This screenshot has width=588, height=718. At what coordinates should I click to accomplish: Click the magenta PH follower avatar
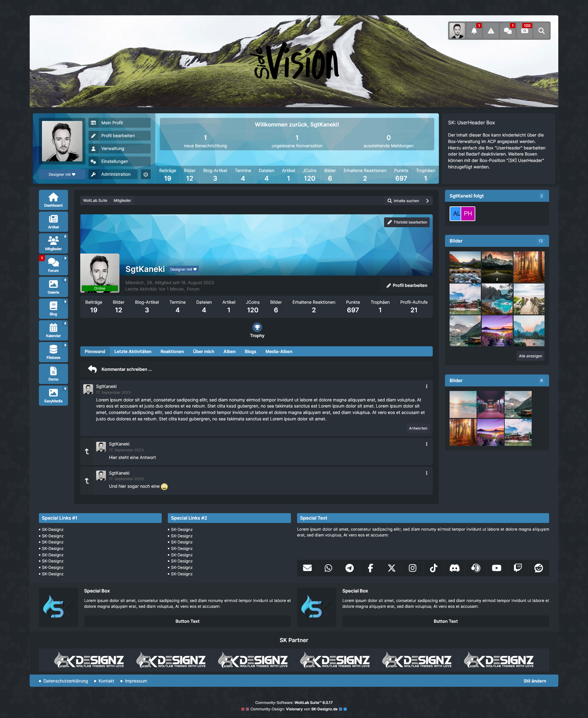(468, 214)
